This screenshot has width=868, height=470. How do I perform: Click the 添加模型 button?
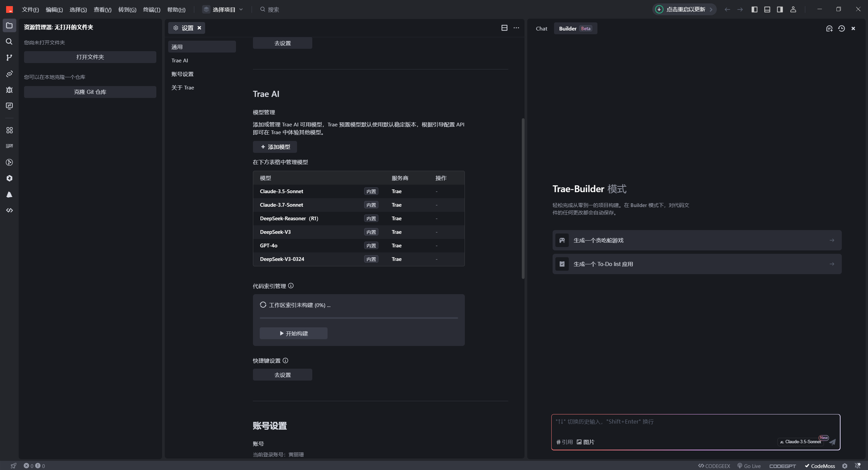275,147
